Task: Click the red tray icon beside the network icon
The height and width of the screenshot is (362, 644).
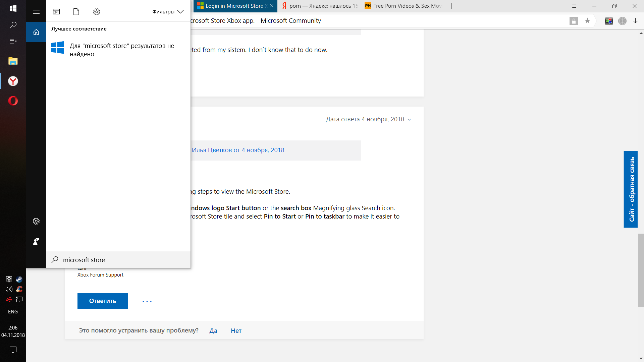Action: [9, 299]
